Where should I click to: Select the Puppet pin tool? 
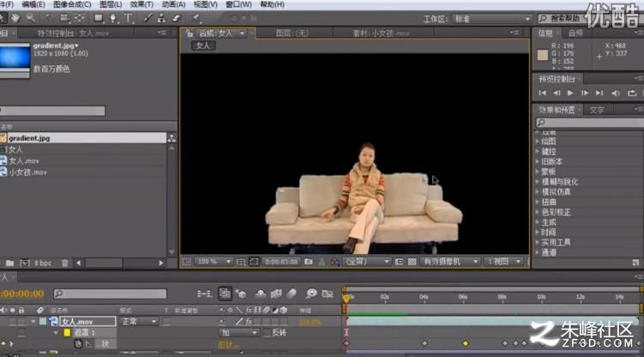pos(196,18)
